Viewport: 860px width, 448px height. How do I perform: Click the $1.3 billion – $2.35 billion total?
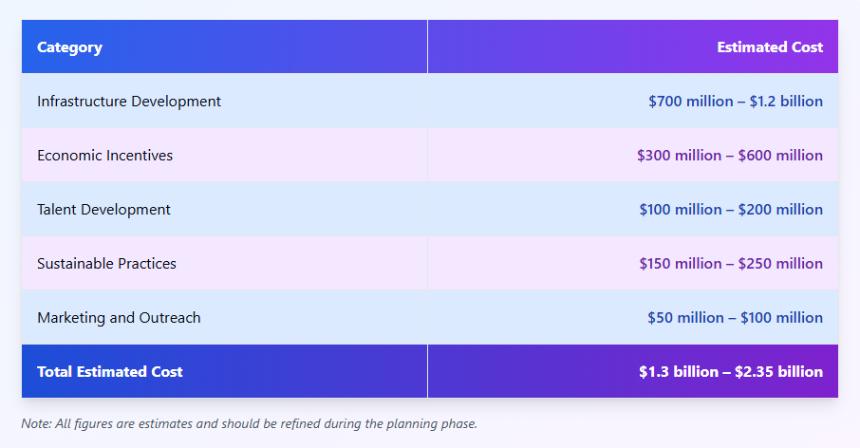pyautogui.click(x=731, y=371)
